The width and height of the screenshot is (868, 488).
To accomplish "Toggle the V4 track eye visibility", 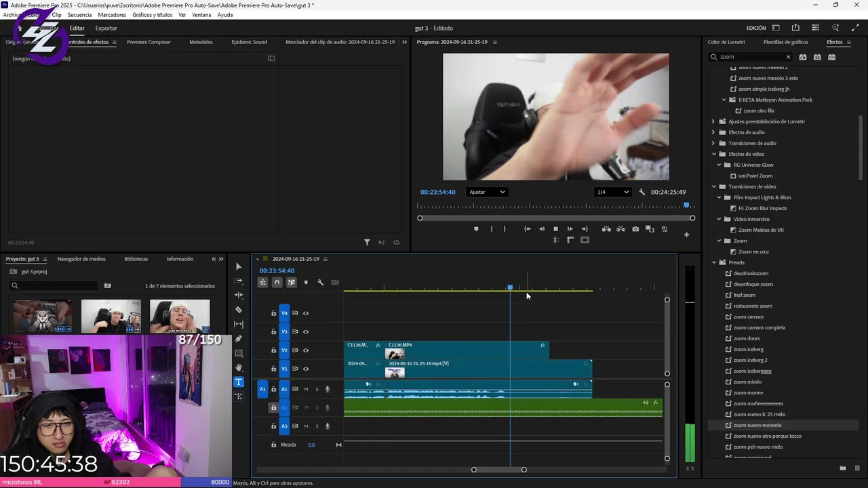I will tap(306, 313).
